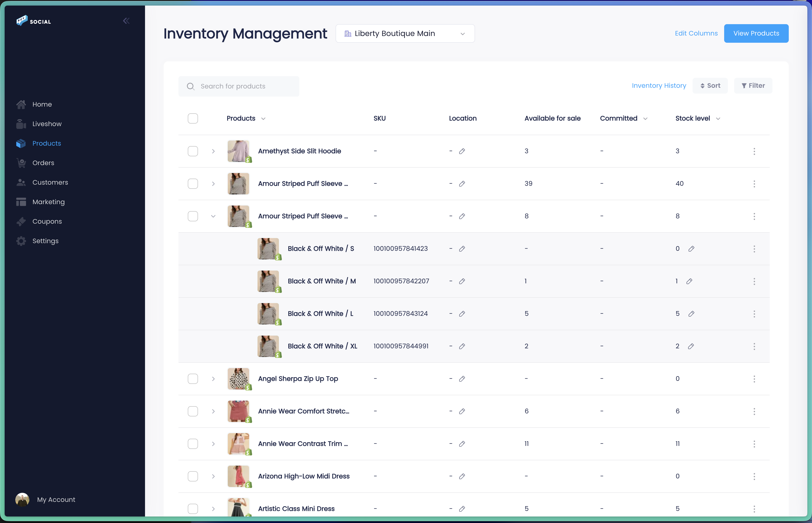
Task: Select the Arizona High-Low Midi Dress checkbox
Action: pyautogui.click(x=193, y=476)
